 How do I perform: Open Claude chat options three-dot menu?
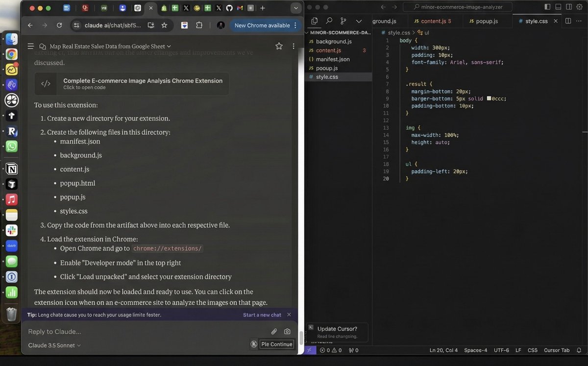pos(293,46)
